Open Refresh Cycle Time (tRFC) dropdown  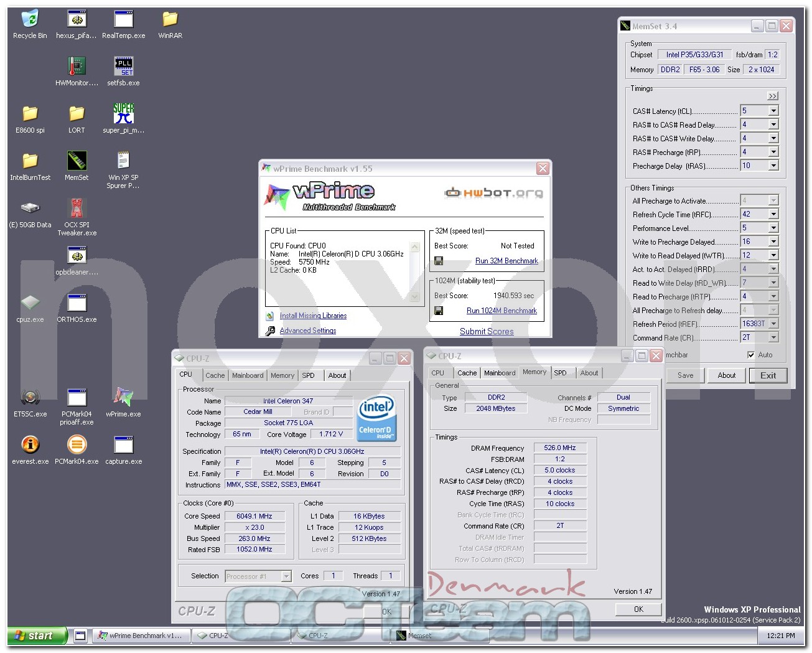click(x=773, y=214)
